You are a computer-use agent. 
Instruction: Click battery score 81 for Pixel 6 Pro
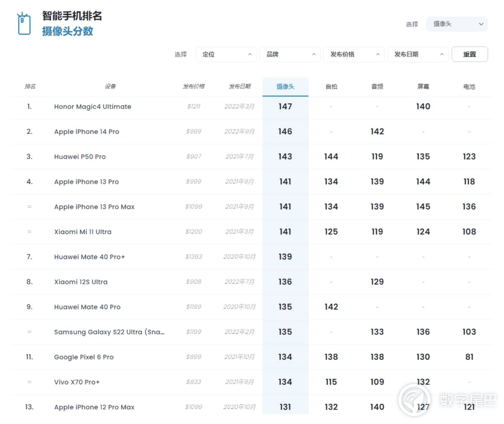pos(469,357)
